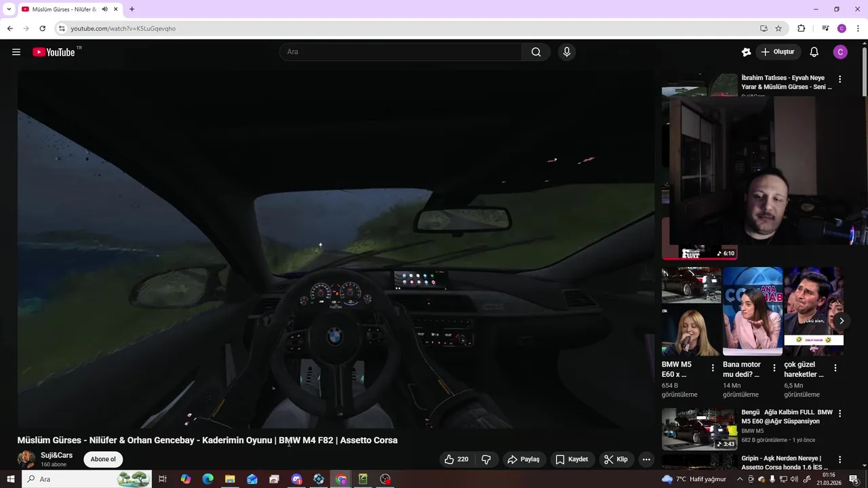Open Gripin - Aşk Nerden Nereye video title
Screen dimensions: 868x488
coord(785,463)
